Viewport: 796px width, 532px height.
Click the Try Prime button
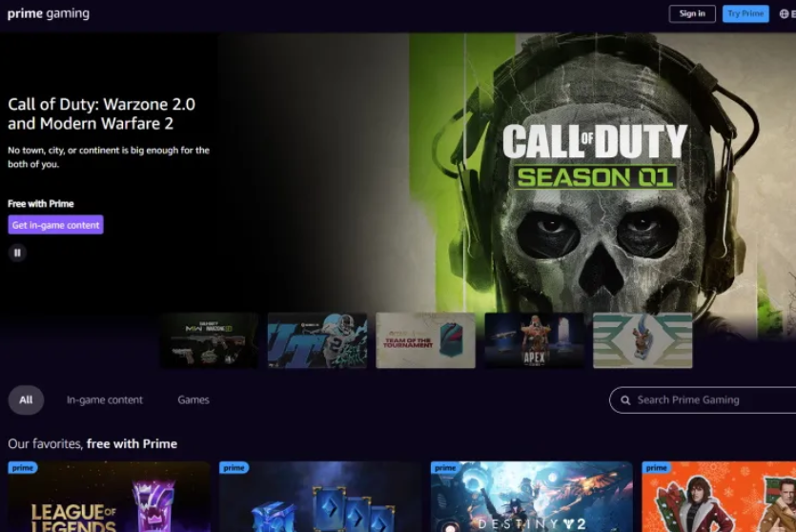point(745,13)
